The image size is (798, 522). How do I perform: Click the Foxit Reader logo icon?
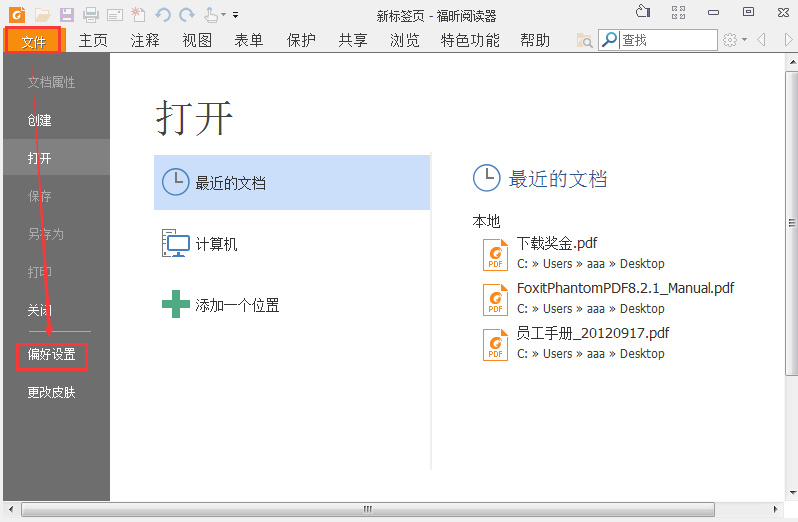17,14
